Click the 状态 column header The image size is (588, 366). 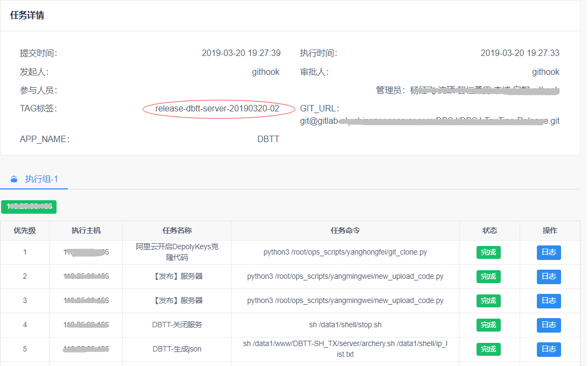[x=490, y=230]
